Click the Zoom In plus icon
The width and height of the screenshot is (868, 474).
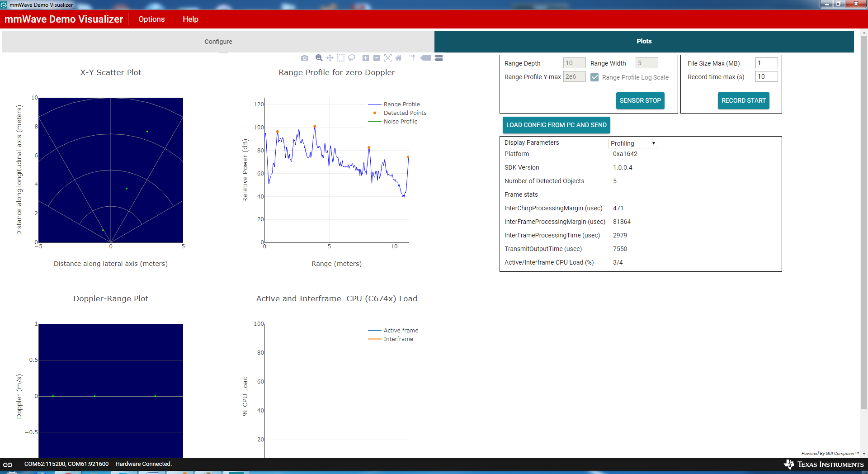pos(366,58)
